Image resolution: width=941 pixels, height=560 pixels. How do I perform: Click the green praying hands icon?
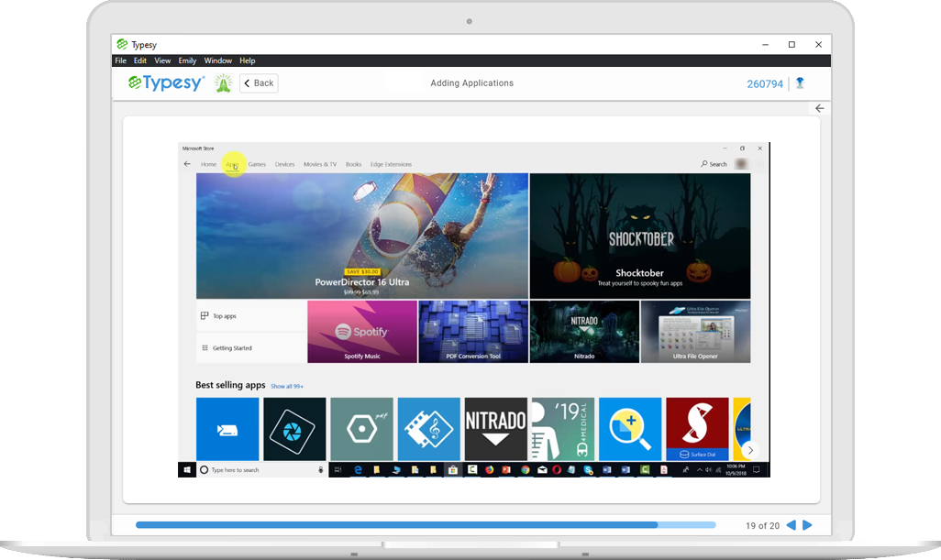click(223, 82)
